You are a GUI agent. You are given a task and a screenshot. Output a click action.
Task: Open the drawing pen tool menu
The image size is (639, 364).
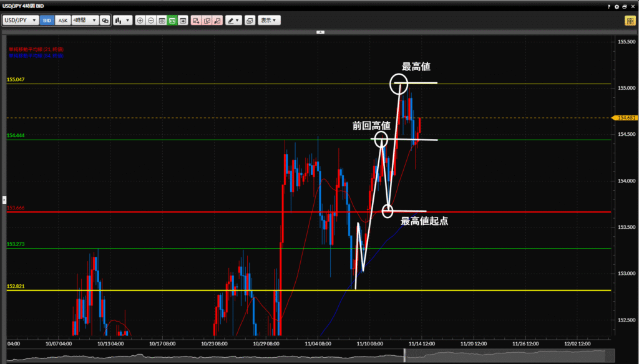233,20
